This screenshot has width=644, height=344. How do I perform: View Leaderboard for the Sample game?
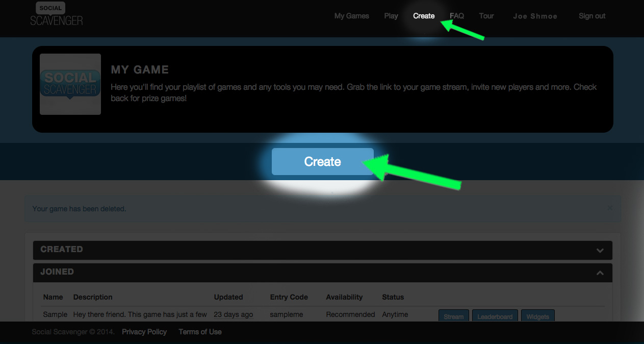click(495, 316)
